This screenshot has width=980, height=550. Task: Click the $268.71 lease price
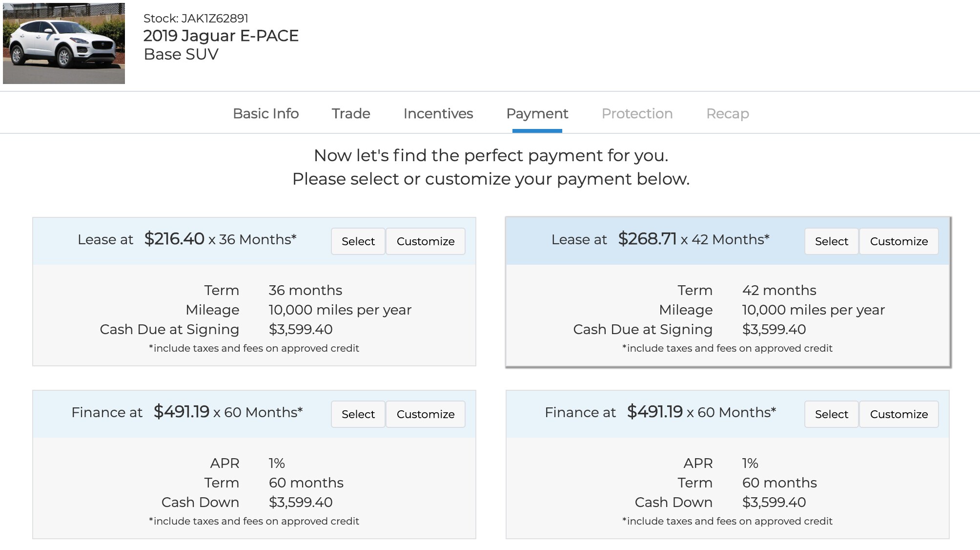(x=647, y=239)
